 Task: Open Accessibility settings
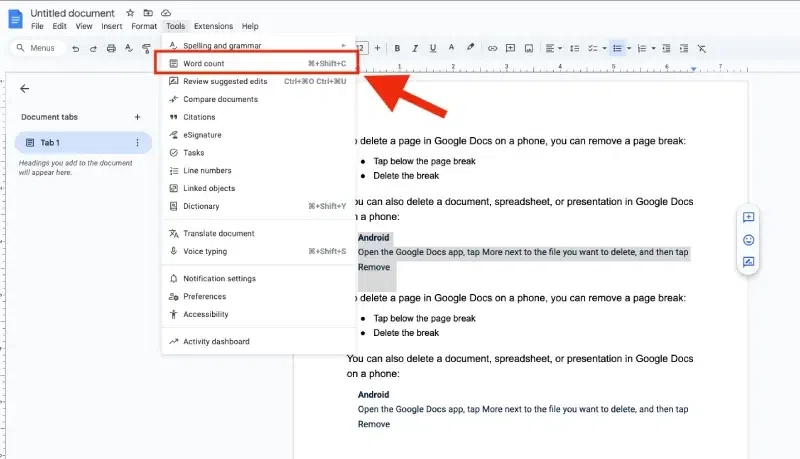pyautogui.click(x=258, y=314)
